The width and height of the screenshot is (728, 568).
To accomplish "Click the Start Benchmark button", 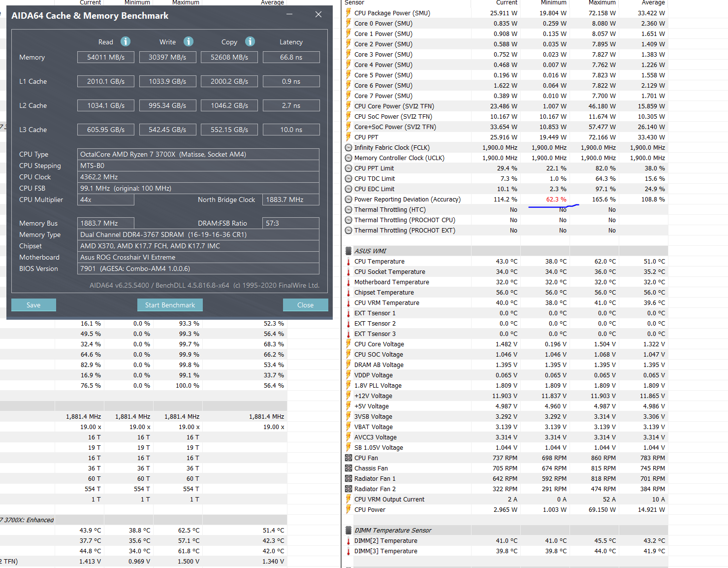I will [x=170, y=305].
